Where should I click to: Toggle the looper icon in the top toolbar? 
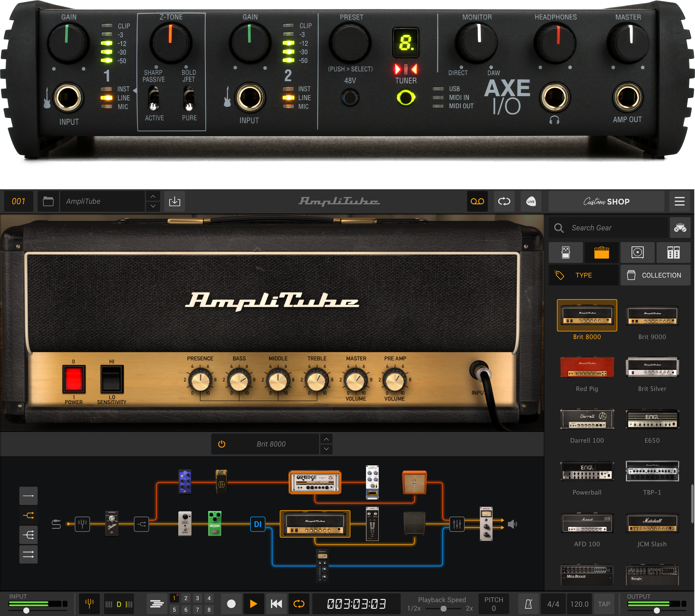tap(504, 201)
